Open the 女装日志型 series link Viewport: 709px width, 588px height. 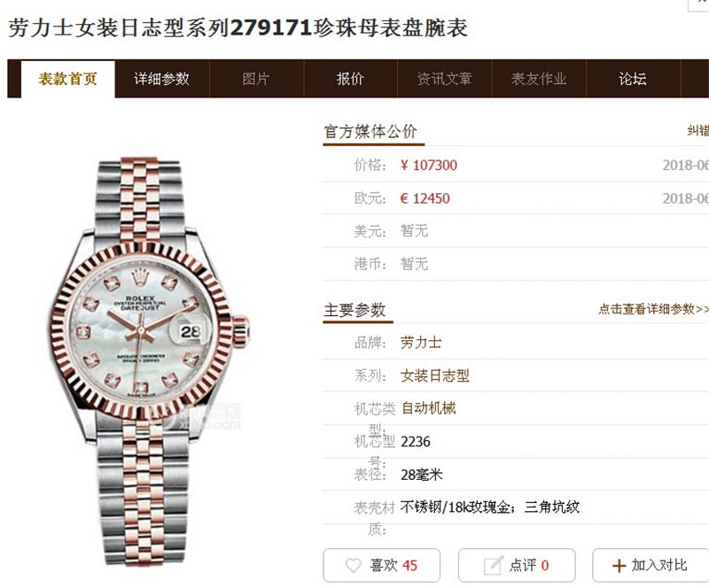click(x=435, y=375)
